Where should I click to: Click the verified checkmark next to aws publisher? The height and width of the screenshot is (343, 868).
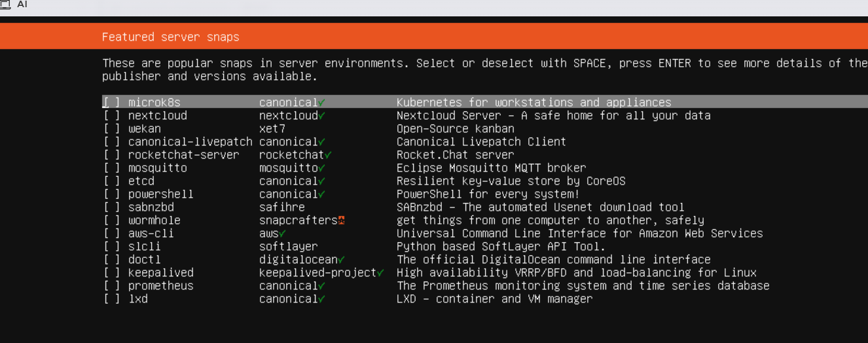point(283,234)
